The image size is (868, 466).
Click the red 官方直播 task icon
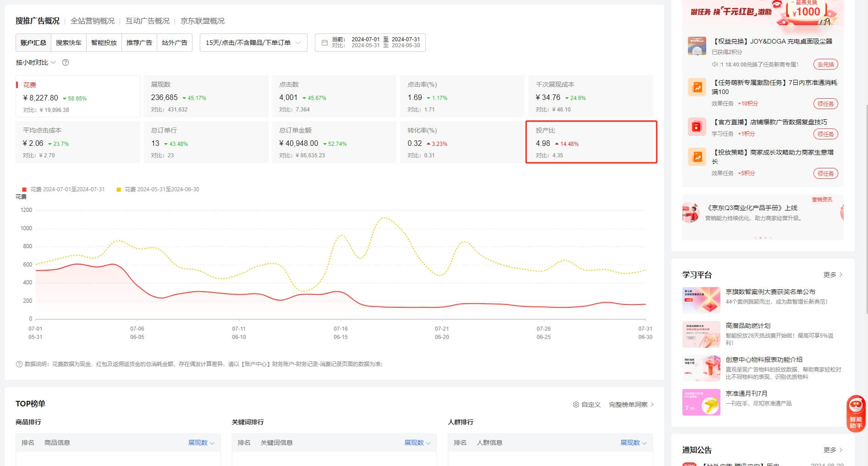pyautogui.click(x=697, y=127)
